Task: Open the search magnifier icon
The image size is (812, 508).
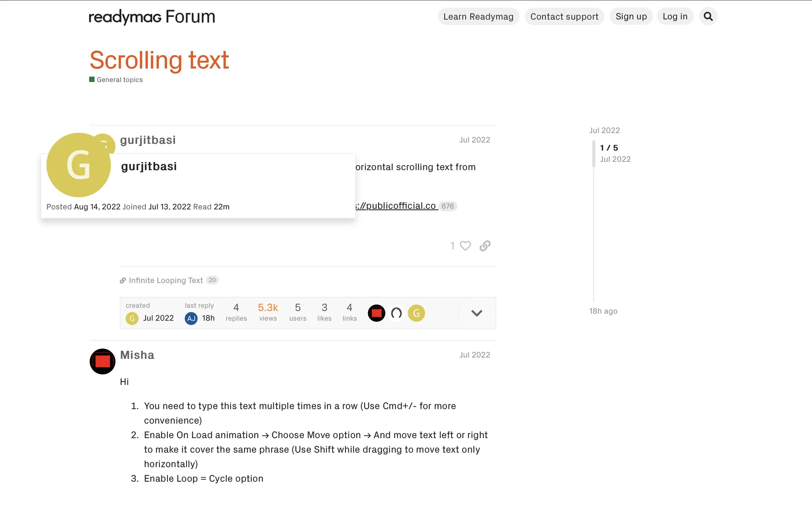Action: [708, 17]
